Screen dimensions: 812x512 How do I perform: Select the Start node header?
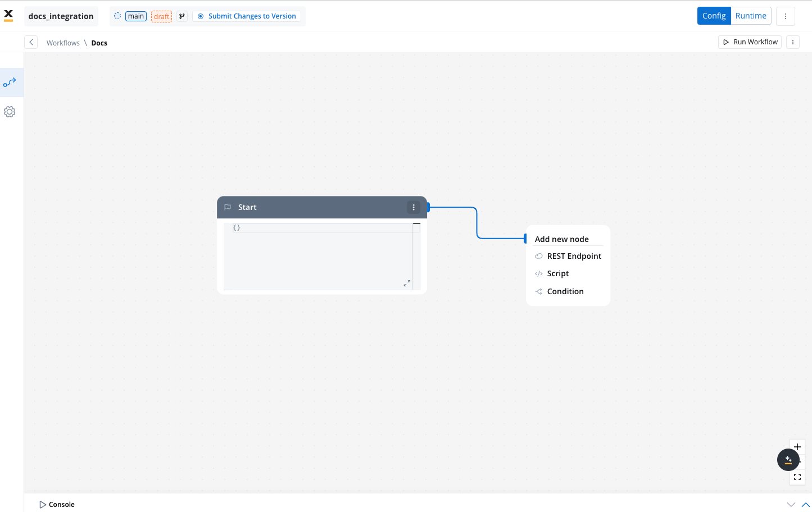click(322, 207)
